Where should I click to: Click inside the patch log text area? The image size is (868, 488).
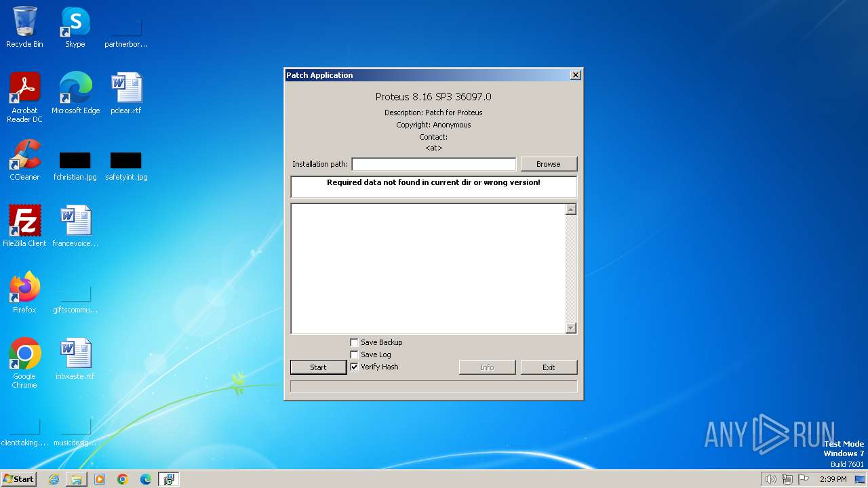(x=429, y=268)
